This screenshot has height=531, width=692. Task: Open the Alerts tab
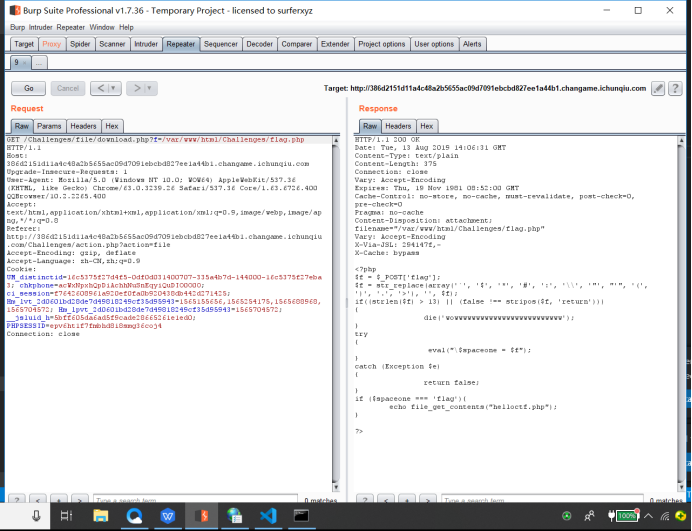tap(472, 44)
